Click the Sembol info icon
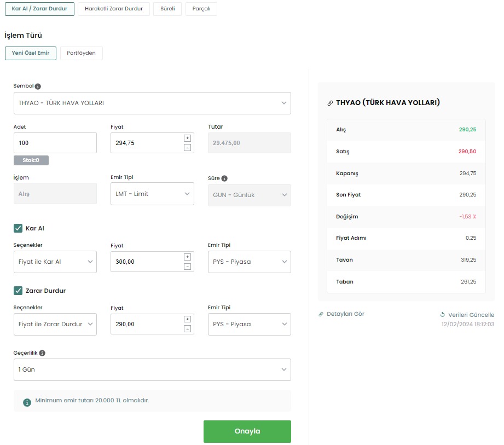This screenshot has height=445, width=504. pos(38,86)
